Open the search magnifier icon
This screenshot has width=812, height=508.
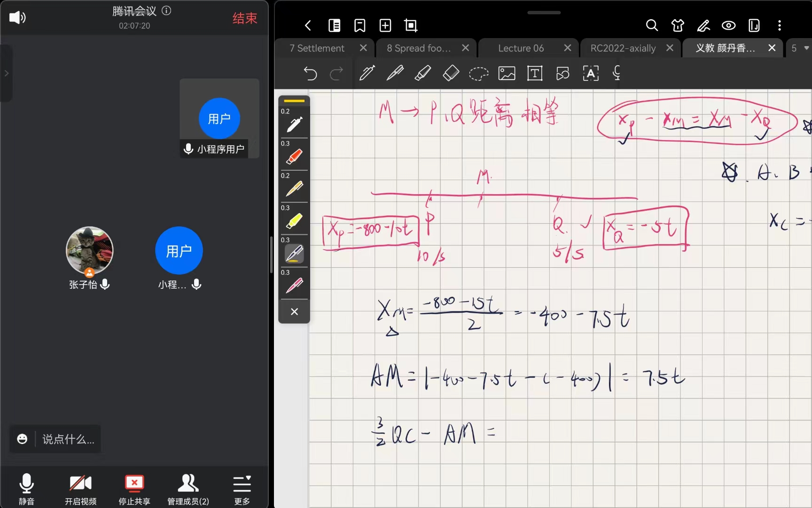pyautogui.click(x=652, y=25)
